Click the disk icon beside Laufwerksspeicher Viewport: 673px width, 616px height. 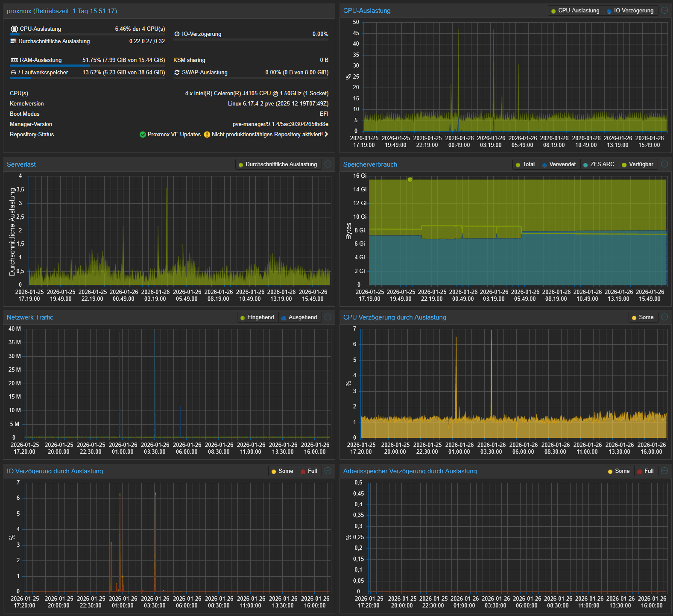click(13, 73)
